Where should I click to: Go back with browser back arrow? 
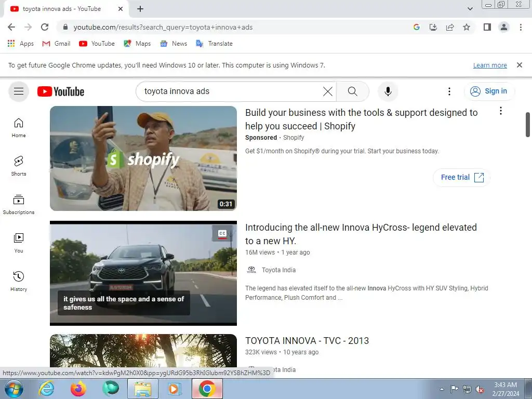[11, 27]
